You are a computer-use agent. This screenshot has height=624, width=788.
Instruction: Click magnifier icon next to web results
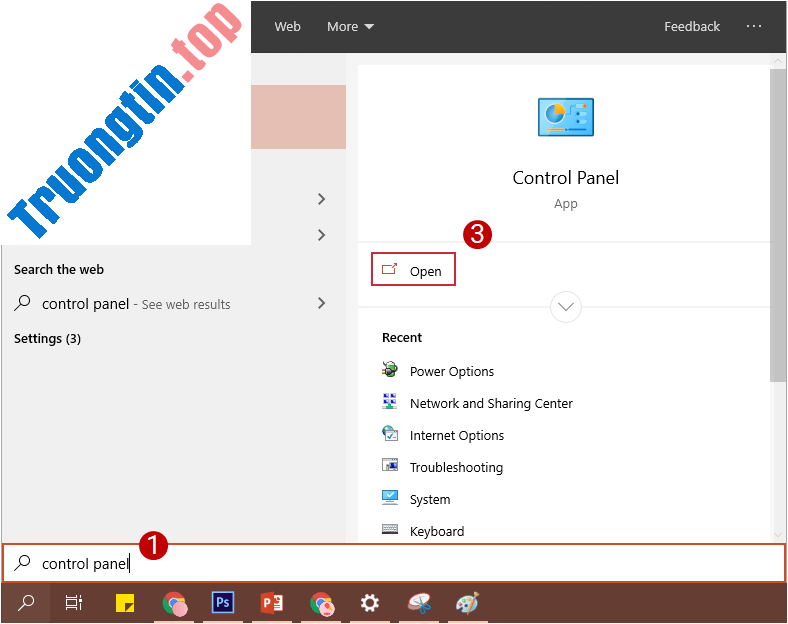tap(22, 303)
